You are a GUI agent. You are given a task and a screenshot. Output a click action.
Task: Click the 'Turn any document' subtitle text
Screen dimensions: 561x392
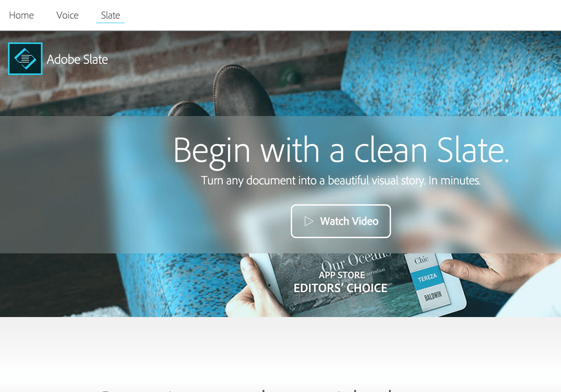[341, 181]
